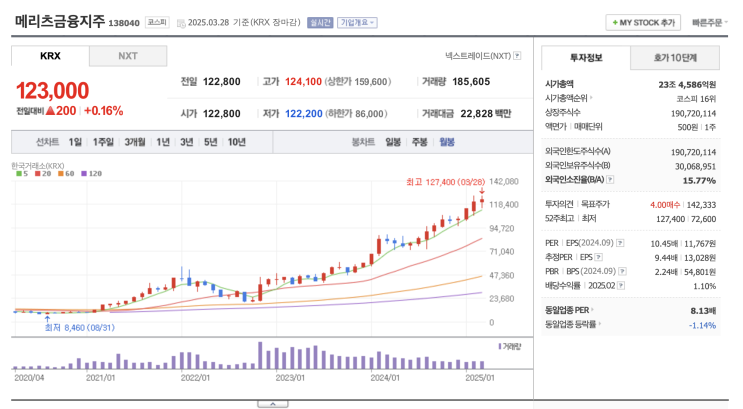Switch to the NXT tab

(128, 56)
